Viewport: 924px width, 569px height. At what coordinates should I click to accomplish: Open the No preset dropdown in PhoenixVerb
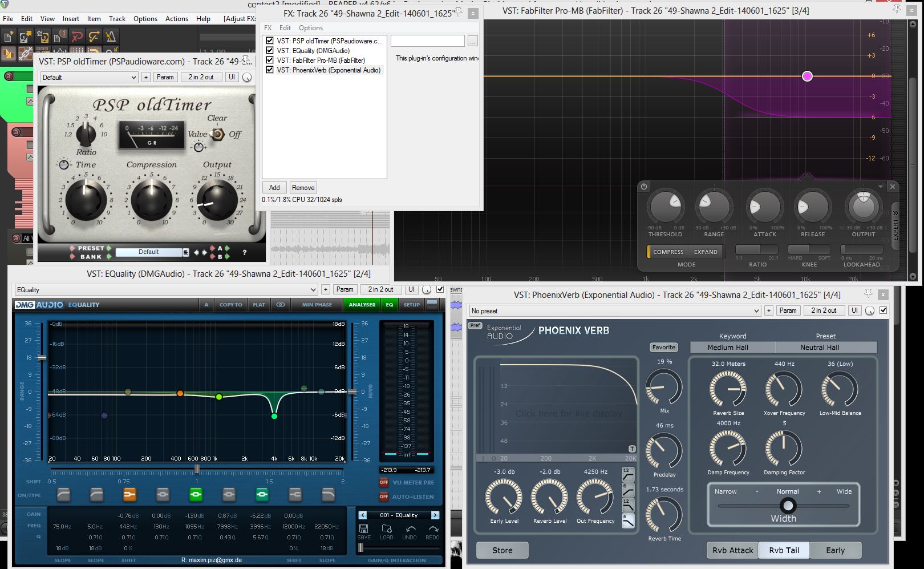615,310
